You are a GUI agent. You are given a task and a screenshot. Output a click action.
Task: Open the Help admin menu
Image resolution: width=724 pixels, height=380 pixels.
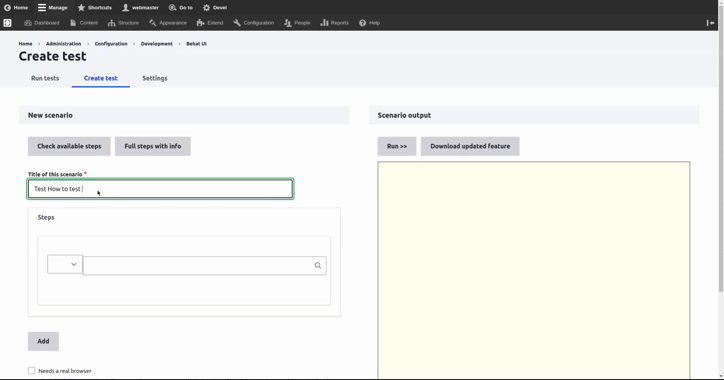click(369, 23)
